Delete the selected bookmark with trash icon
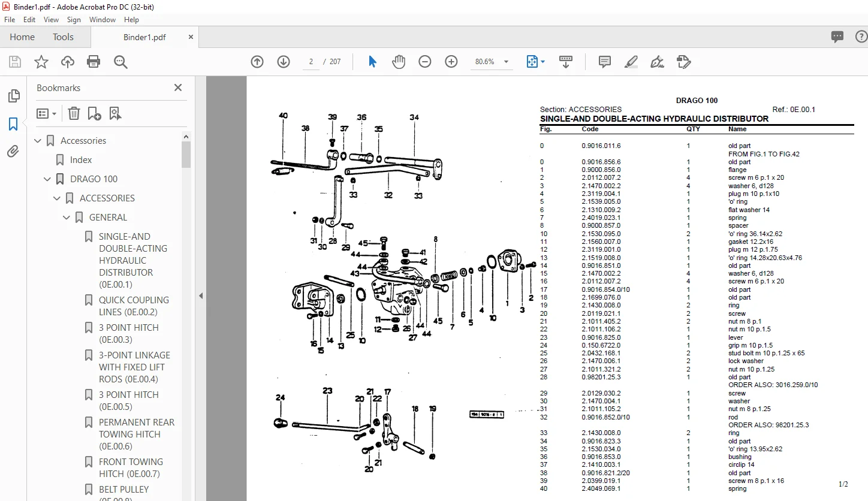Image resolution: width=868 pixels, height=501 pixels. click(x=74, y=113)
